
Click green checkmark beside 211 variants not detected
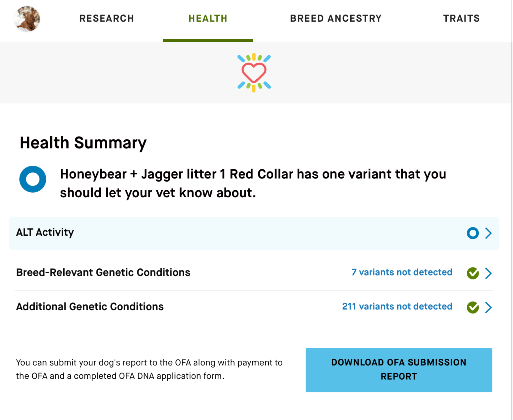pos(472,307)
